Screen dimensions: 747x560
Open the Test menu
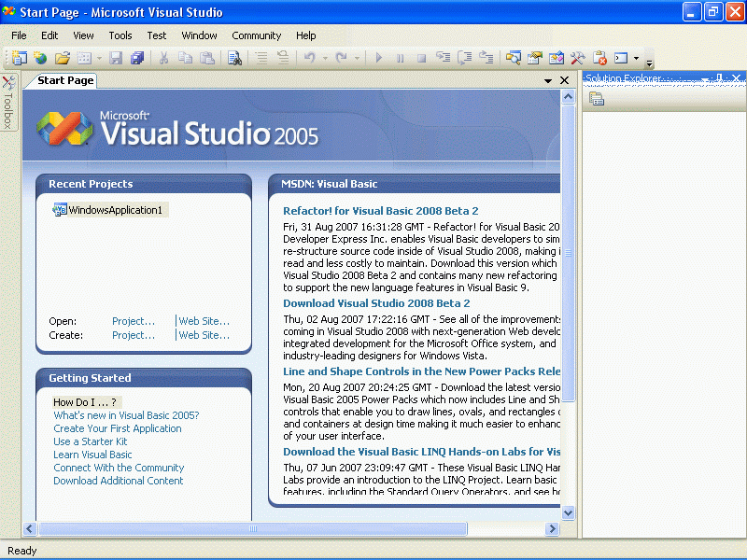pyautogui.click(x=157, y=35)
